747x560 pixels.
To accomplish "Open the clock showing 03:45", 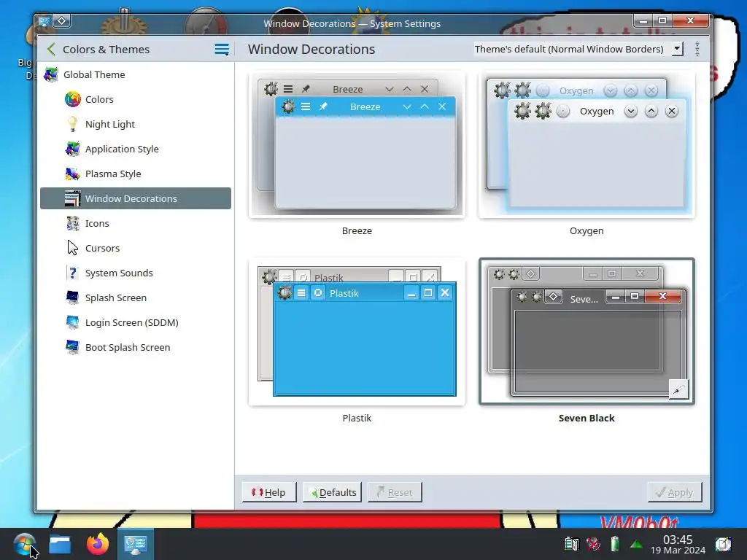I will (678, 544).
